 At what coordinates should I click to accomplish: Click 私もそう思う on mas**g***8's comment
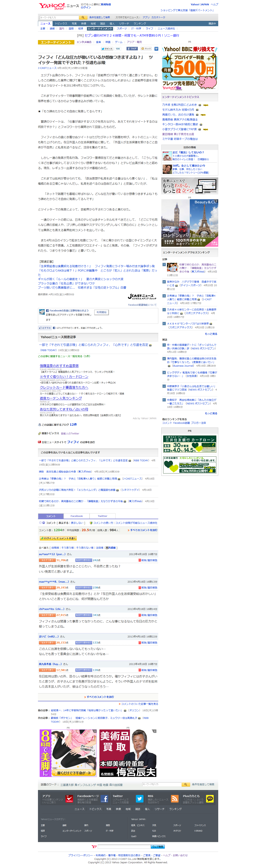tap(47, 587)
